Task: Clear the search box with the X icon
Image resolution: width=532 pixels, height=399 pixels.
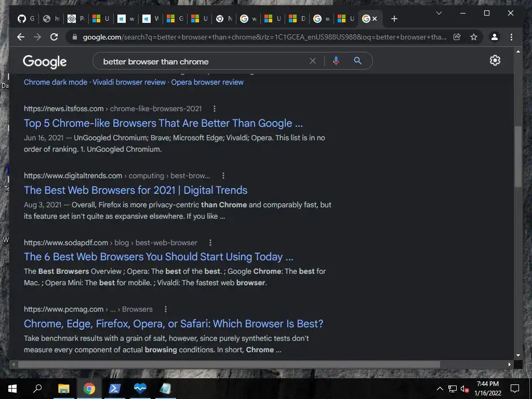Action: point(312,61)
